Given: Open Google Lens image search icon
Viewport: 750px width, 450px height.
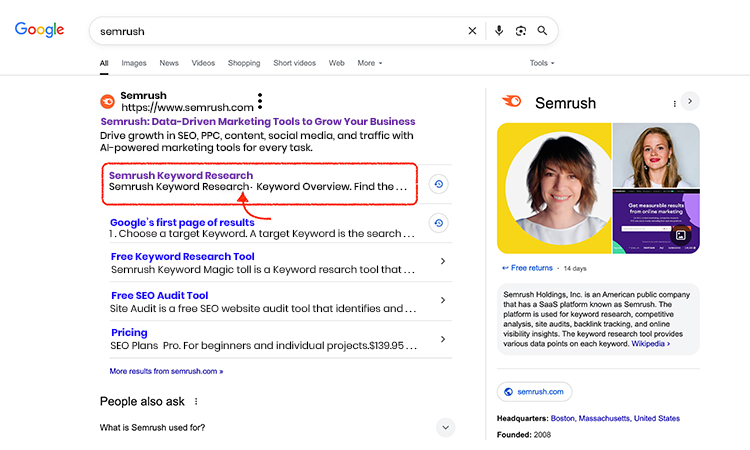Looking at the screenshot, I should (x=520, y=31).
